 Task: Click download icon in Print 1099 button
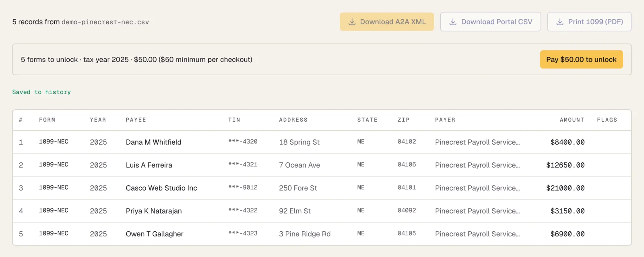pos(560,22)
